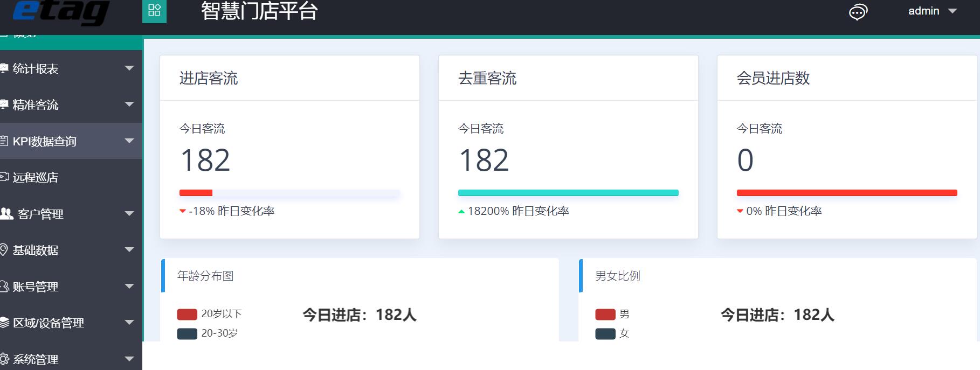Open 区域/设备管理 menu
This screenshot has width=980, height=370.
(71, 323)
